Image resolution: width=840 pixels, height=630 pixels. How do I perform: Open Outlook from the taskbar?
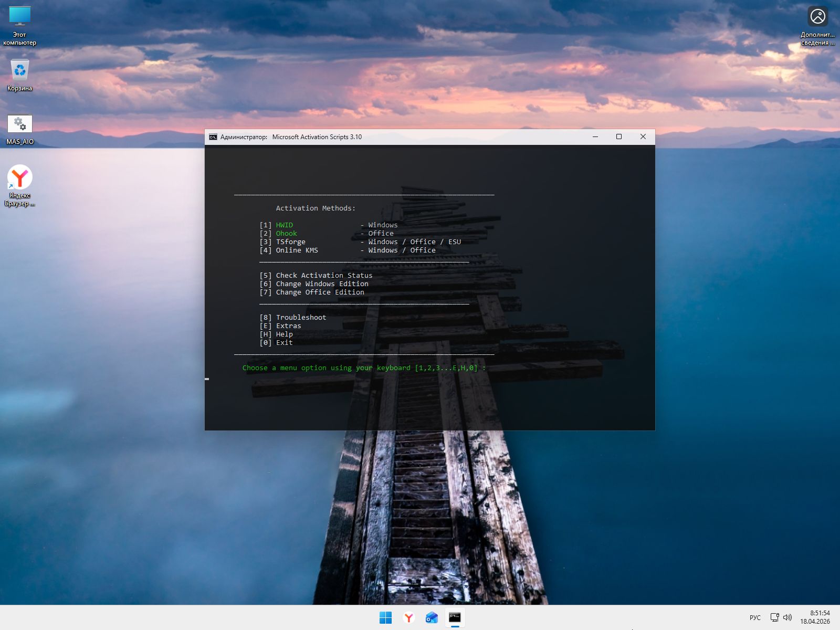(x=432, y=618)
